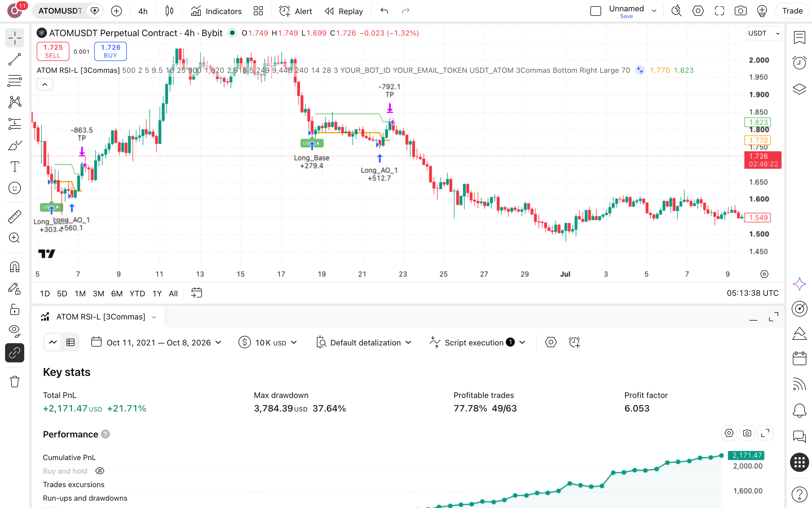This screenshot has height=508, width=812.
Task: Open the Performance help question mark
Action: click(x=105, y=434)
